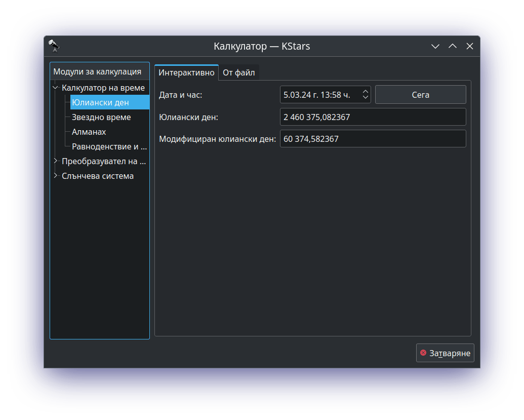Viewport: 524px width, 420px height.
Task: Switch to the Интерактивно tab
Action: (x=186, y=72)
